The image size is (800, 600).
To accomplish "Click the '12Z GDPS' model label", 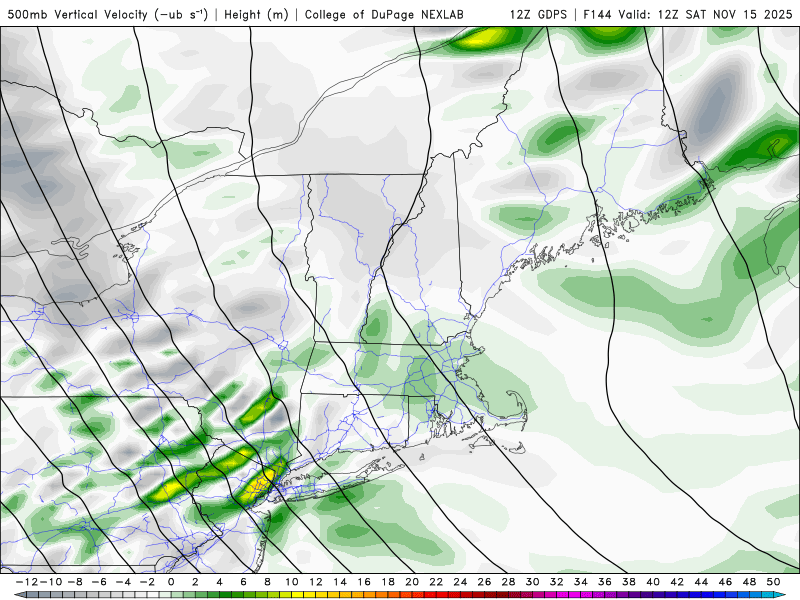I will pos(538,14).
